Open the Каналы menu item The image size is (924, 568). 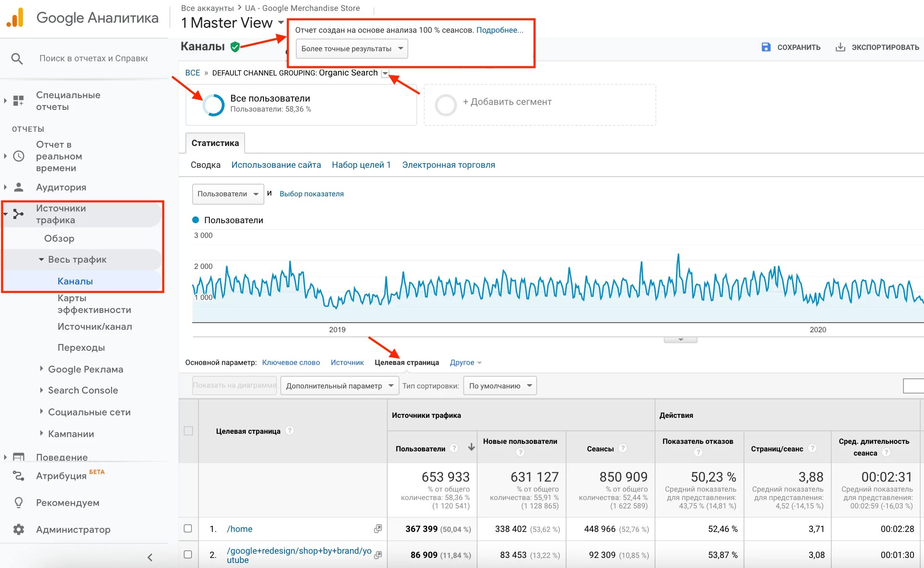point(75,281)
